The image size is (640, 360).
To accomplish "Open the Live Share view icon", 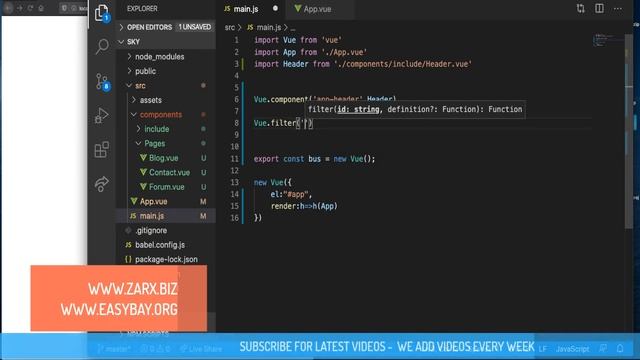I will pos(102,184).
